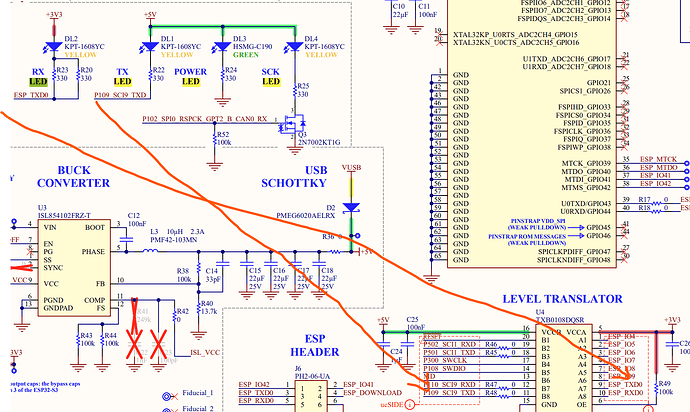Select the C15 22µF capacitor symbol

click(x=246, y=264)
